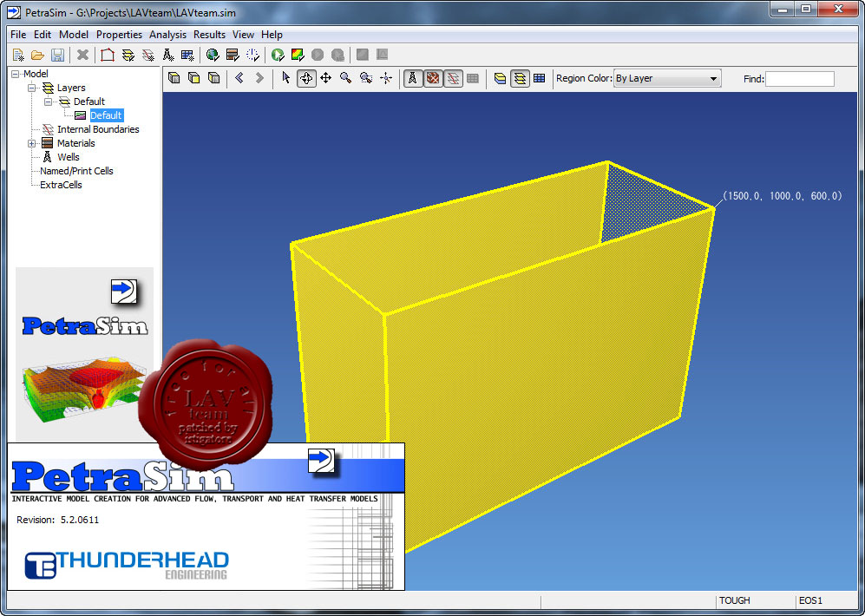Activate the Selection arrow tool
This screenshot has width=865, height=616.
[285, 78]
